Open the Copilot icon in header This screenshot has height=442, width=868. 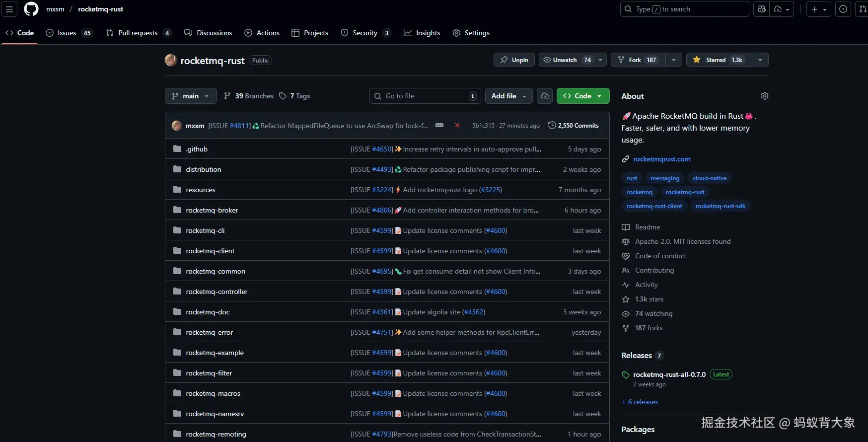pos(761,9)
